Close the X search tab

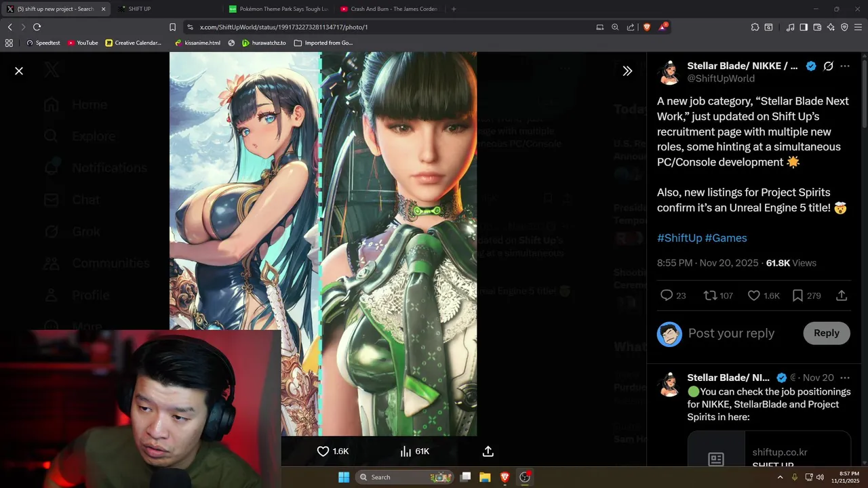[x=104, y=9]
